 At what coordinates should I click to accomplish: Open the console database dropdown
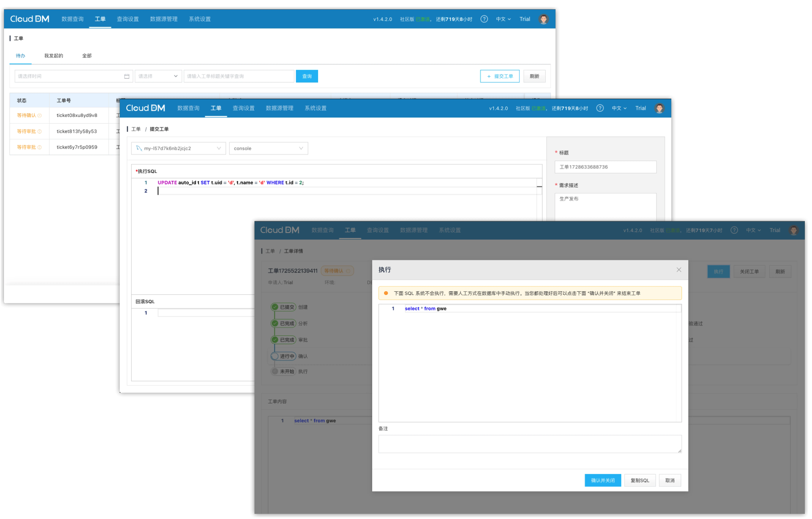pyautogui.click(x=268, y=149)
